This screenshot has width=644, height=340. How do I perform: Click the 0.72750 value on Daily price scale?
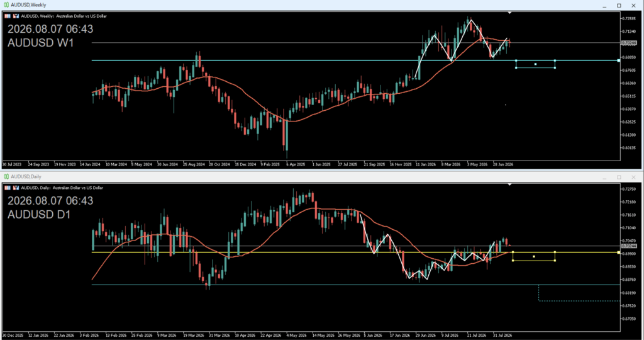pyautogui.click(x=630, y=189)
